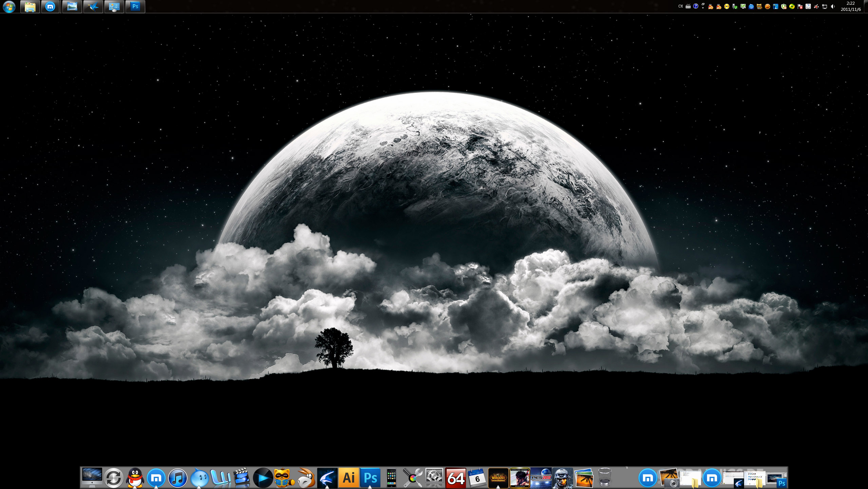This screenshot has width=868, height=489.
Task: Open Windows Explorer from the taskbar
Action: pyautogui.click(x=30, y=6)
